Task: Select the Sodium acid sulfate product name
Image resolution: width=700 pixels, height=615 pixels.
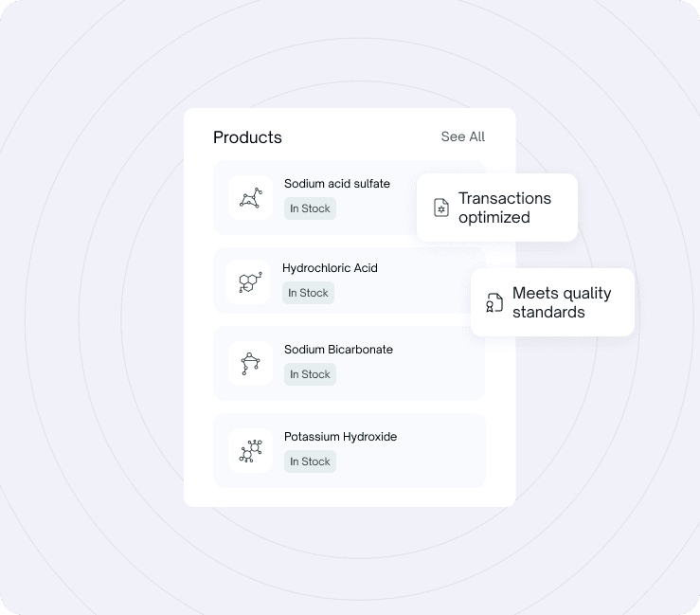Action: [337, 184]
